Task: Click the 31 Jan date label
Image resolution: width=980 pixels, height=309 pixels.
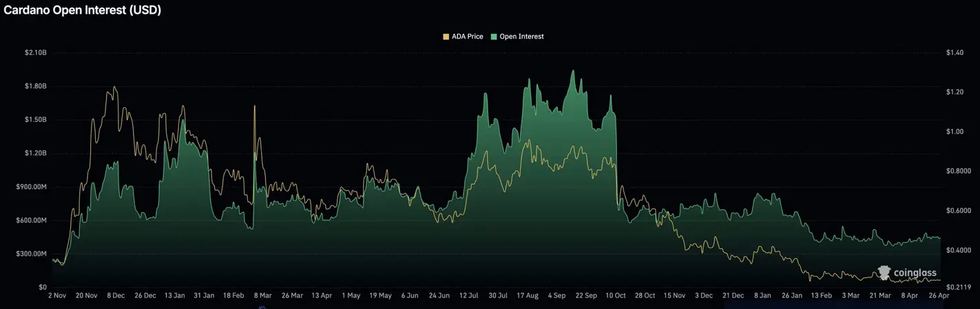Action: [x=204, y=296]
